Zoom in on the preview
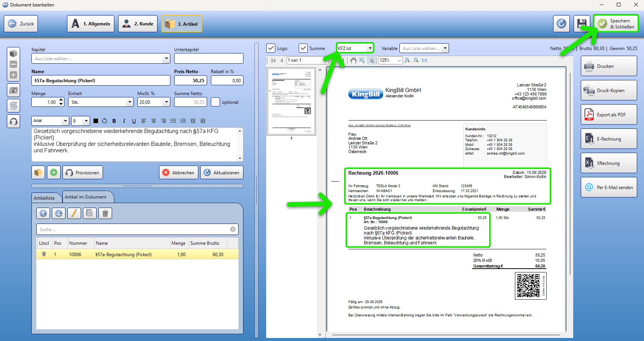Screen dimensions: 644x341 [x=407, y=60]
